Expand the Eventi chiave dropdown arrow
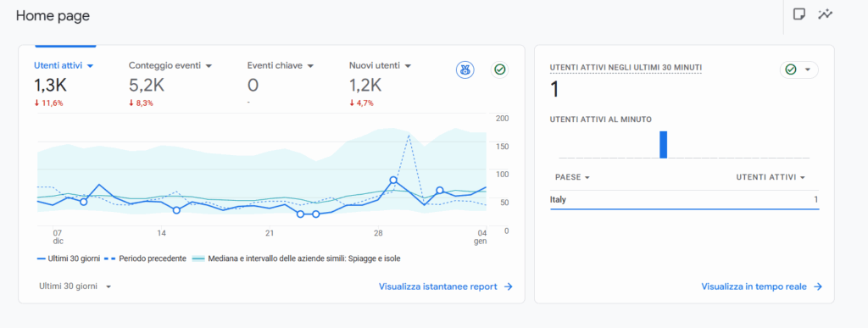 (310, 66)
